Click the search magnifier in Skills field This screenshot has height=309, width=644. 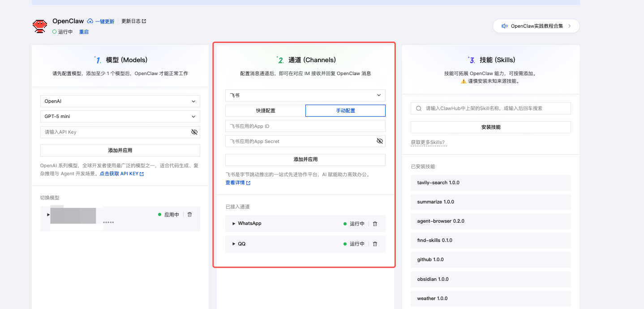click(419, 108)
